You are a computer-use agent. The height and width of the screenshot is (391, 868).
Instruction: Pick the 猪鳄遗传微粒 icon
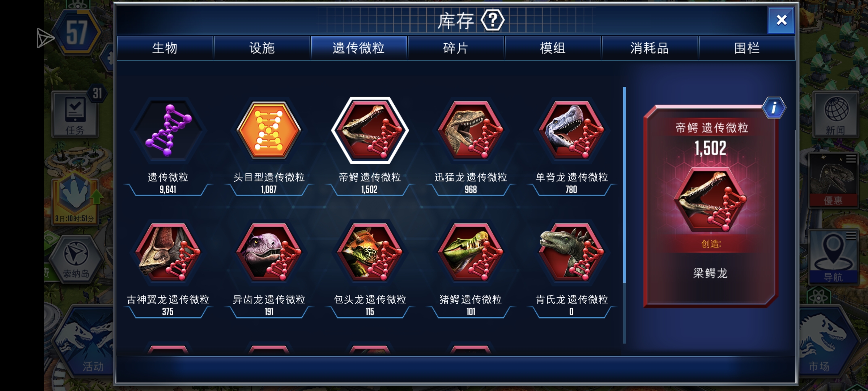tap(471, 252)
